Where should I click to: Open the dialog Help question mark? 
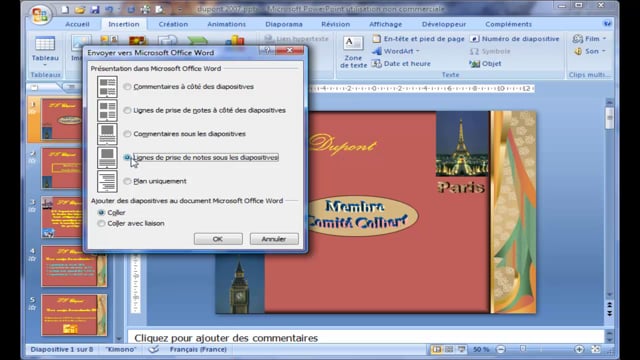[x=267, y=50]
